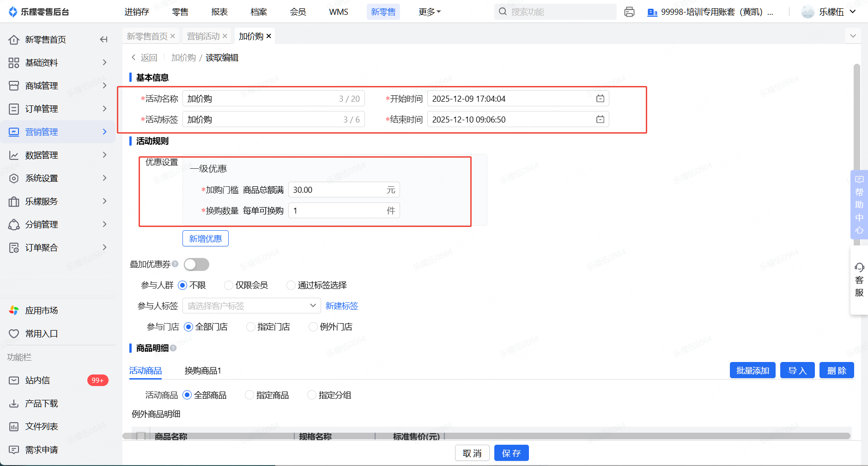Open the calendar icon for 开始时间
Image resolution: width=868 pixels, height=466 pixels.
click(600, 98)
